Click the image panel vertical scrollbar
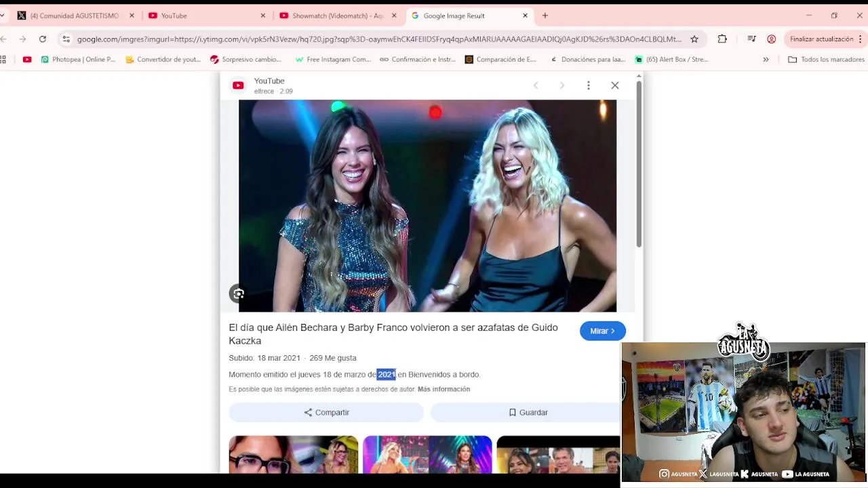The image size is (868, 488). pyautogui.click(x=639, y=163)
